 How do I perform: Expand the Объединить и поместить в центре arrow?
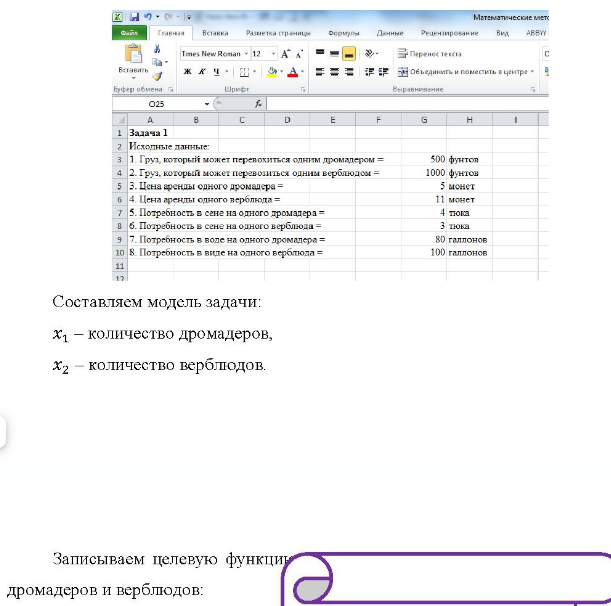[x=532, y=72]
